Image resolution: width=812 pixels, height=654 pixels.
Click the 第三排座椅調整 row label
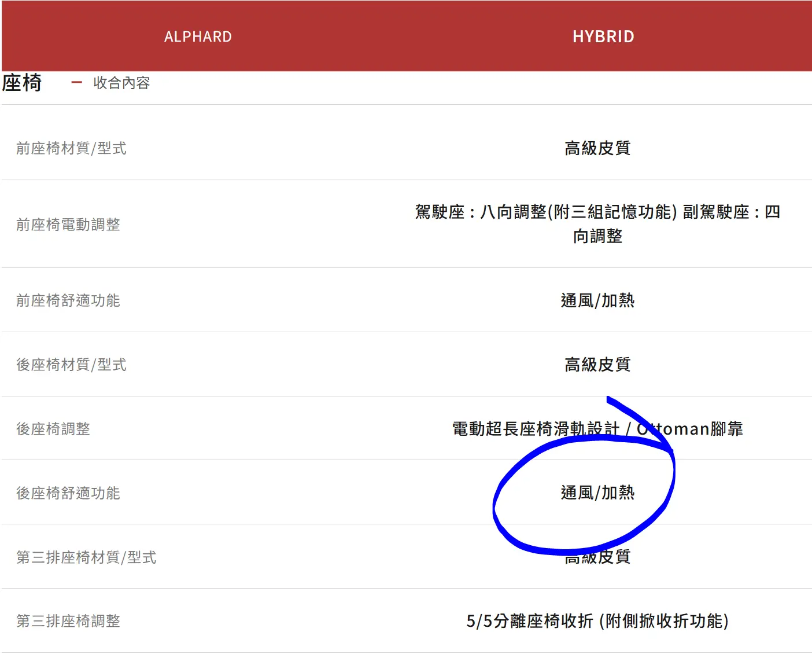tap(68, 621)
